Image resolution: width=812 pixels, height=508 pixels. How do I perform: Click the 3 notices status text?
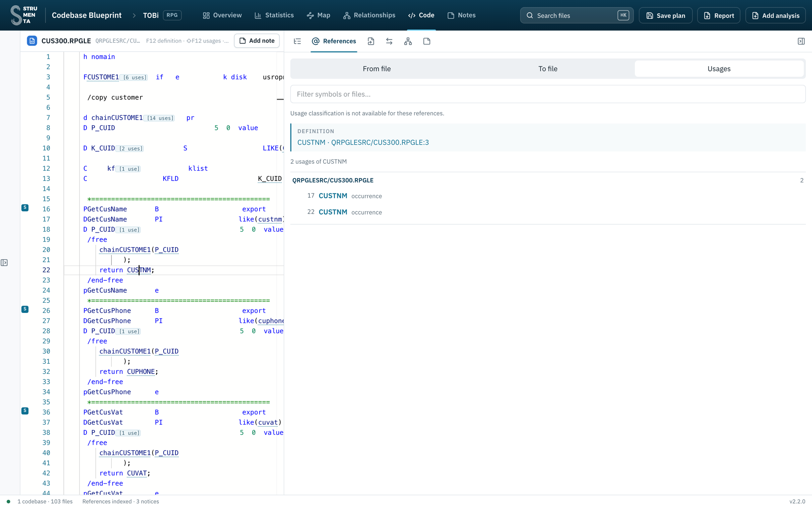pos(147,501)
